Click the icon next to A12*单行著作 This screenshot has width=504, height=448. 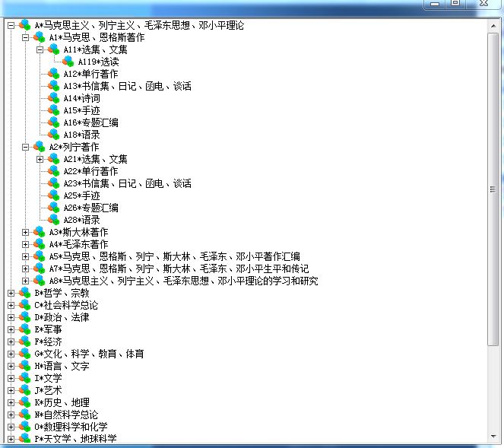click(54, 74)
